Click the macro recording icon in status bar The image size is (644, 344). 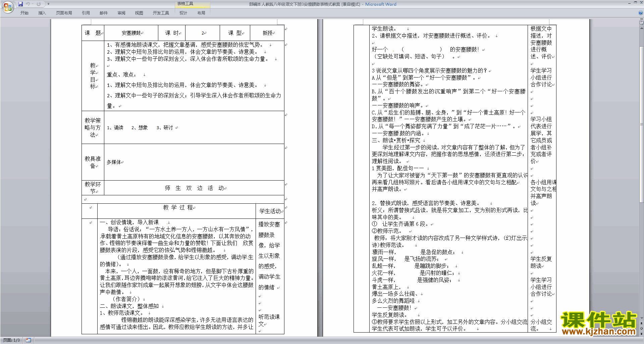click(x=29, y=340)
